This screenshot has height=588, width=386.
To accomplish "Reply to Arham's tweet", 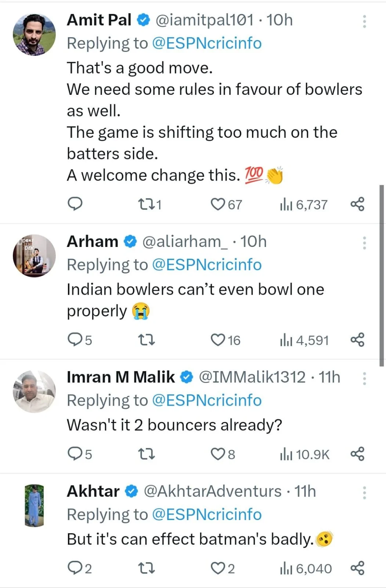I will [75, 340].
